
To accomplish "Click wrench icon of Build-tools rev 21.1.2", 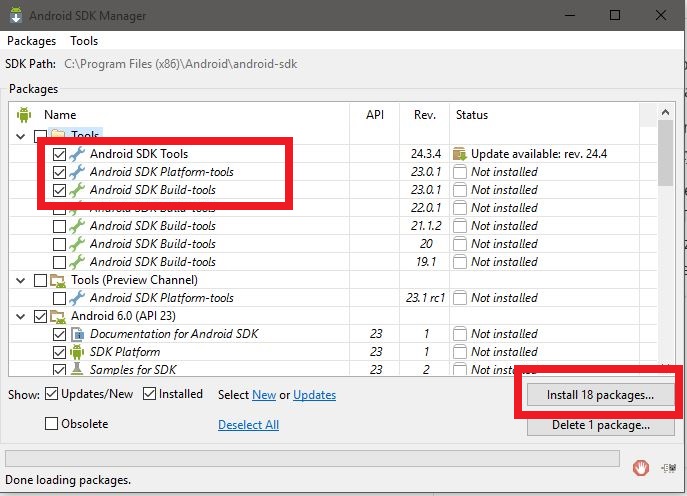I will [x=77, y=226].
